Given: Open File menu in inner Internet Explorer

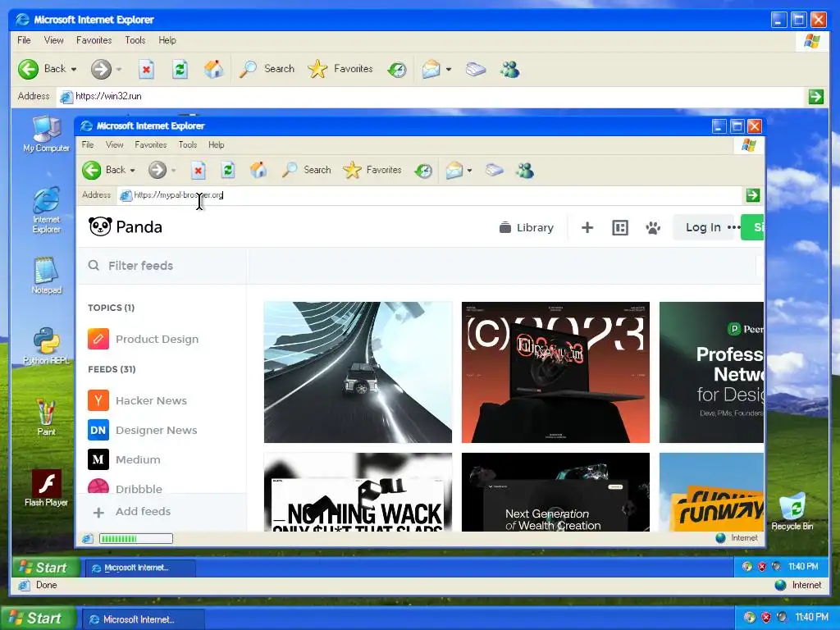Looking at the screenshot, I should [x=88, y=144].
